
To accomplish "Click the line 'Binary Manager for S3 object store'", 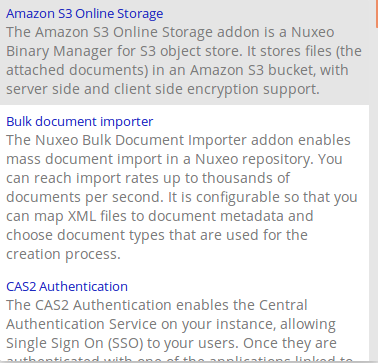I will click(184, 51).
